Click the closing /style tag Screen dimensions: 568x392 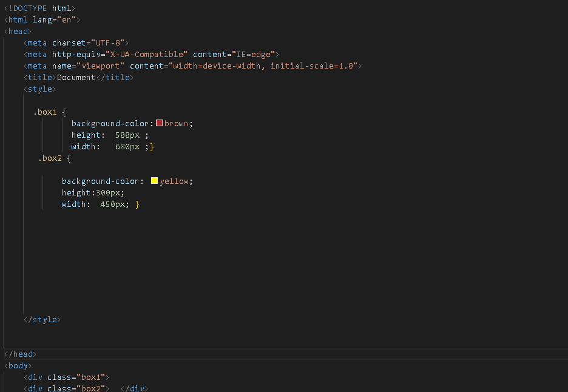point(42,319)
